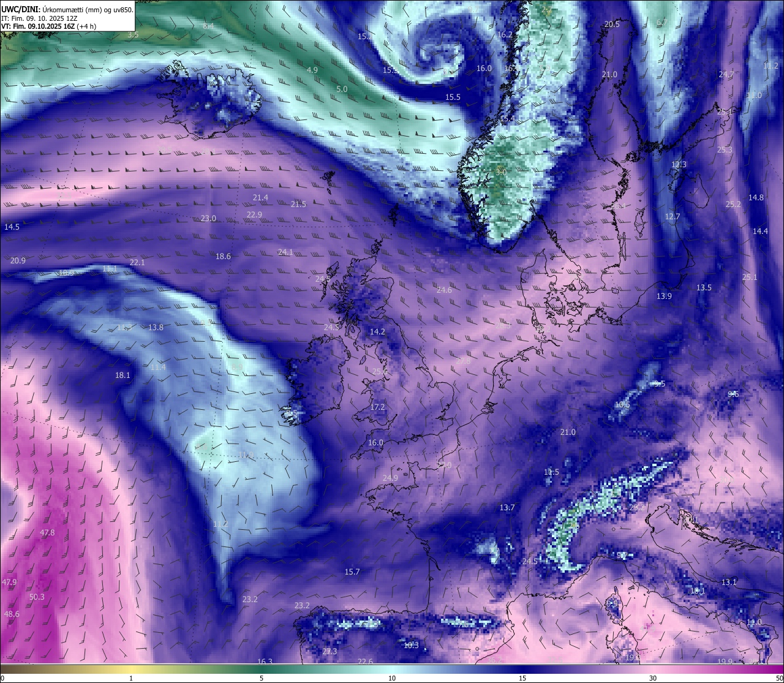
Task: Click the 3.5 value label
Action: point(133,35)
